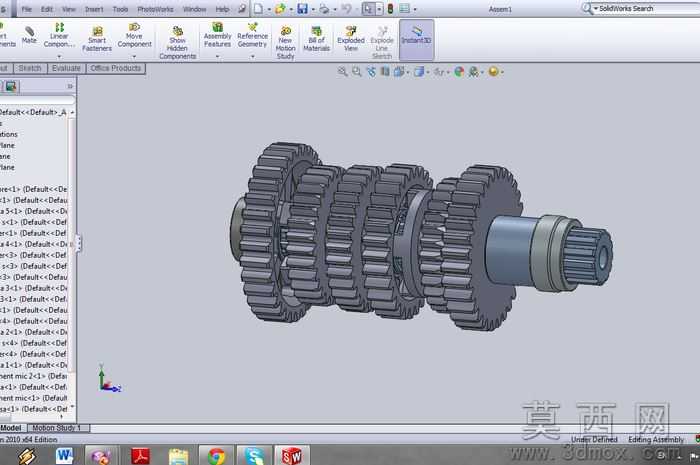The height and width of the screenshot is (465, 700).
Task: Open the File menu
Action: click(x=27, y=9)
